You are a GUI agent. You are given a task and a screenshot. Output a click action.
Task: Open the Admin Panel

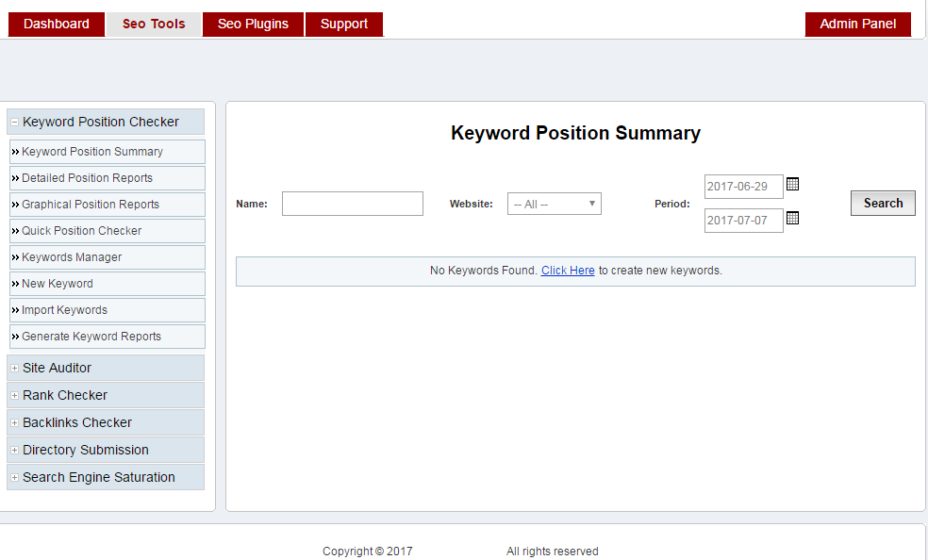point(857,24)
